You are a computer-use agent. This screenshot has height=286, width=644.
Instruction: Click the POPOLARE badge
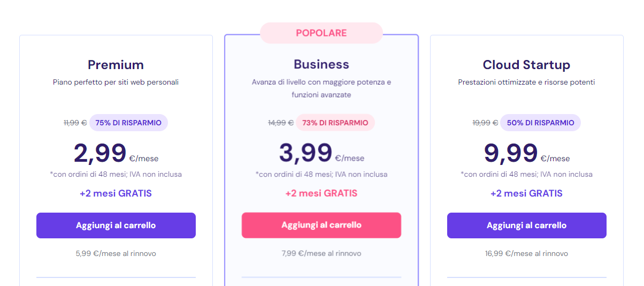pos(321,33)
